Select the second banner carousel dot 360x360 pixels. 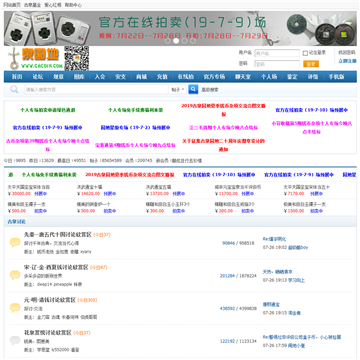[176, 41]
